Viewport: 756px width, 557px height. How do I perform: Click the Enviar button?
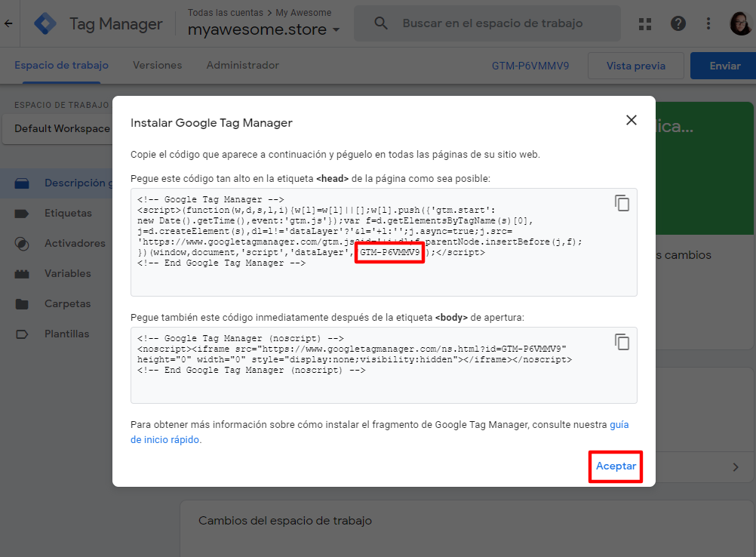[724, 66]
